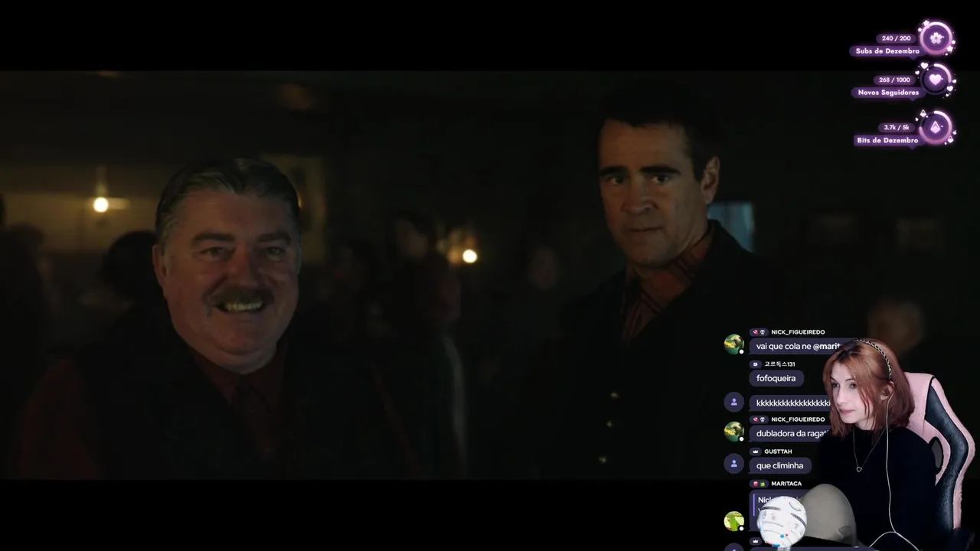Click the '268 / 1000' followers counter
Viewport: 980px width, 551px height.
(x=894, y=80)
